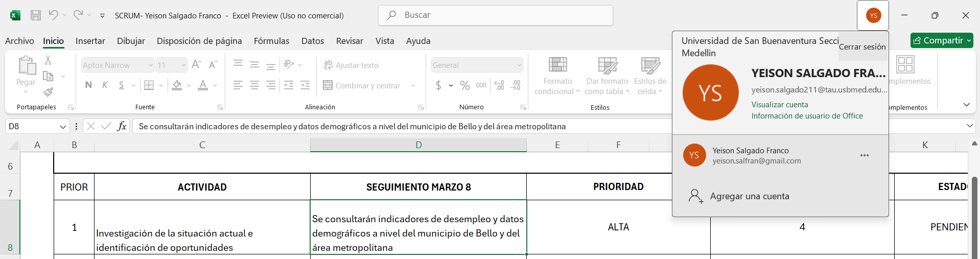Click in the Buscar search field
The image size is (980, 259).
(496, 15)
